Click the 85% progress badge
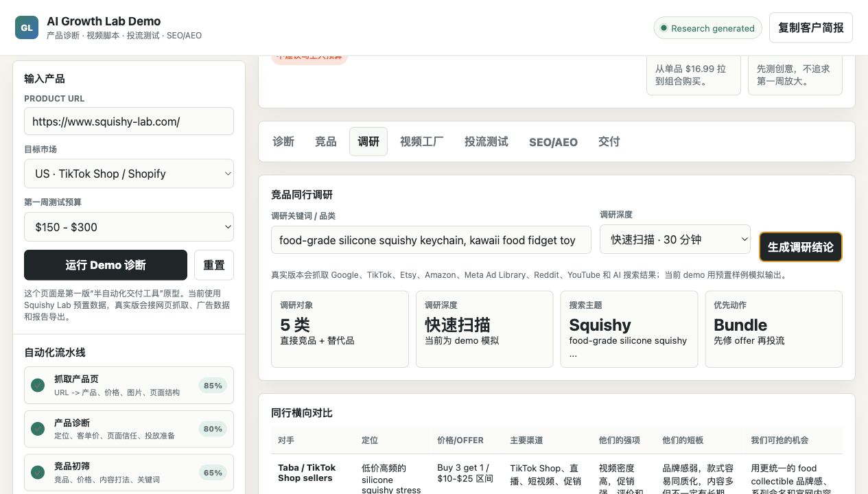Image resolution: width=868 pixels, height=494 pixels. [x=213, y=386]
